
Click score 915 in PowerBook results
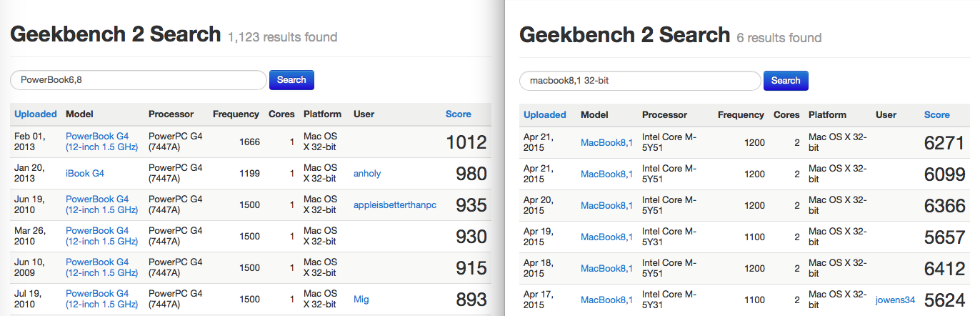(471, 268)
